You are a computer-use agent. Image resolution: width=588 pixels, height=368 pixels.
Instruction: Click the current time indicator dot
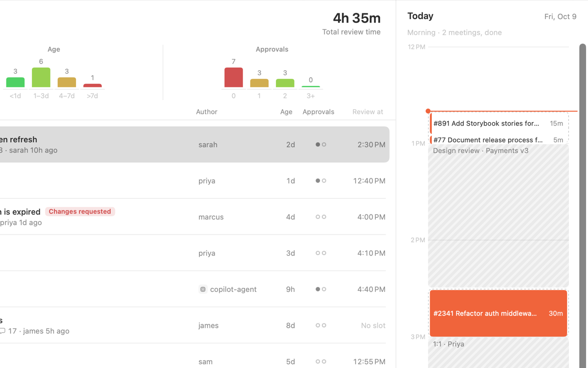428,111
